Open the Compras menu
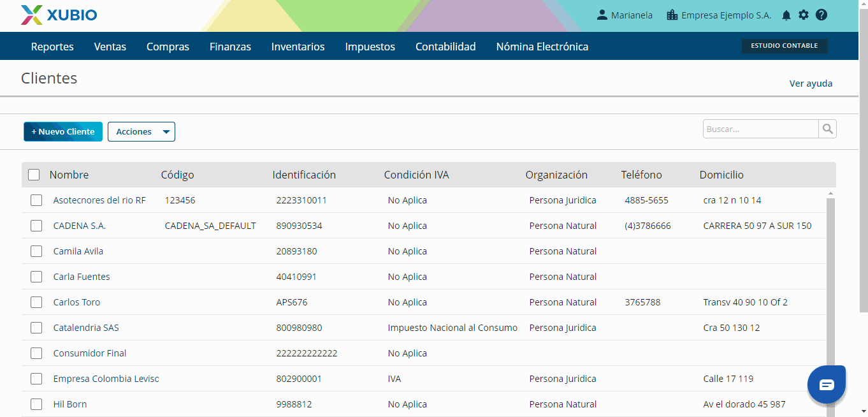This screenshot has width=868, height=417. [x=168, y=47]
